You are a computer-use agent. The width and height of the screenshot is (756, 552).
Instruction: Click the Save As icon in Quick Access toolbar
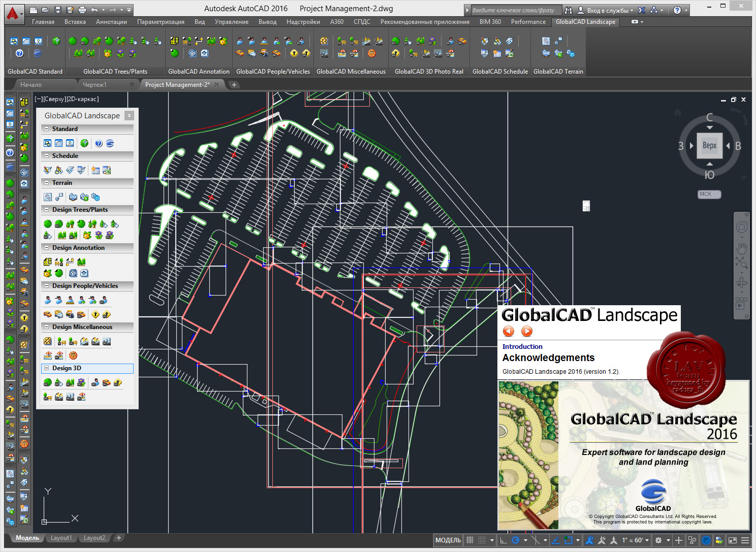[70, 10]
